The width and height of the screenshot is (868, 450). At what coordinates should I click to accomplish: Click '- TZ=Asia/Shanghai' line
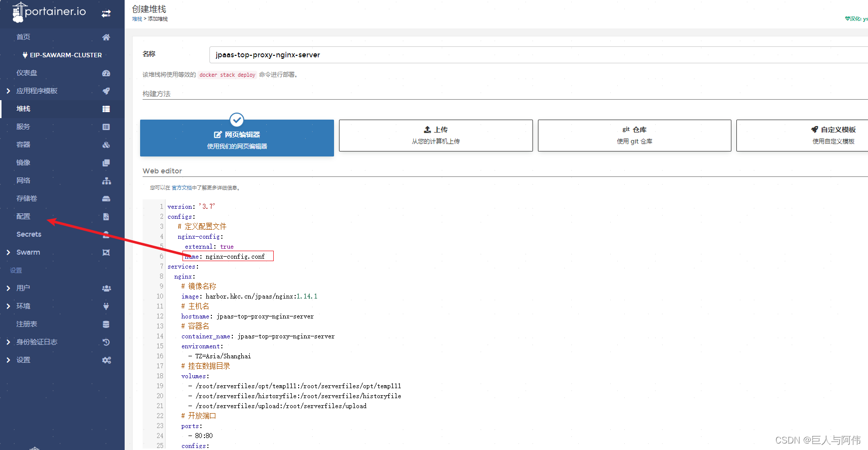[219, 356]
